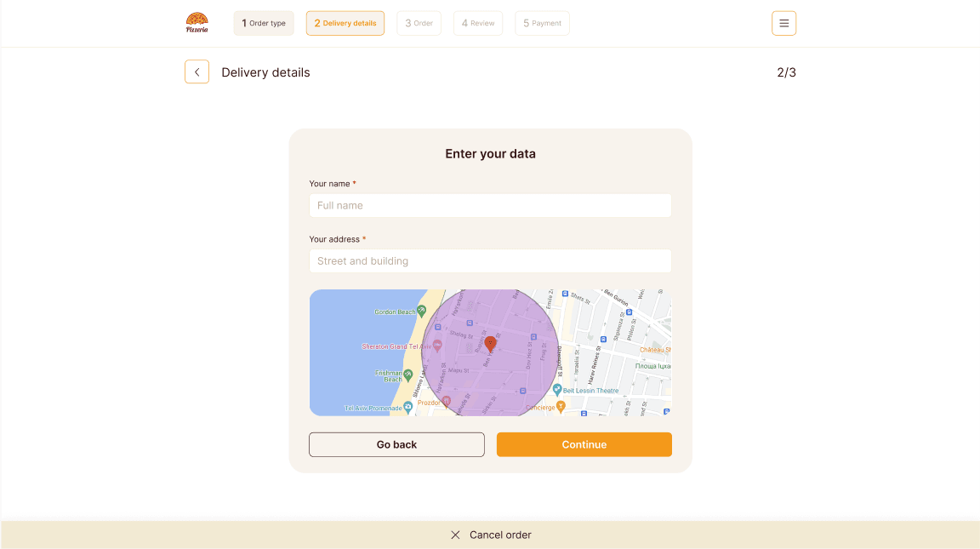The width and height of the screenshot is (980, 549).
Task: Click the Prozdor restaurant marker
Action: pos(447,402)
